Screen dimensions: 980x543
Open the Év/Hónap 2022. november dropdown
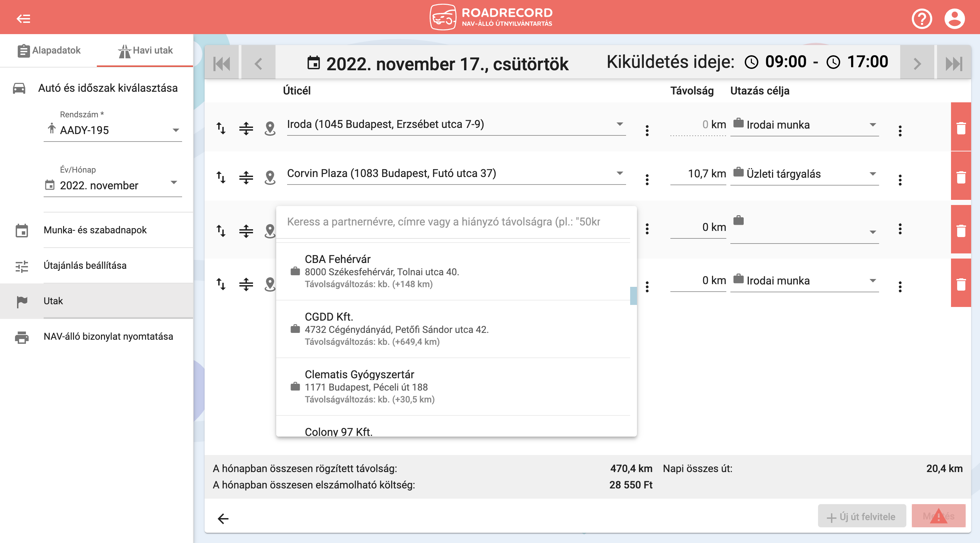[x=113, y=185]
